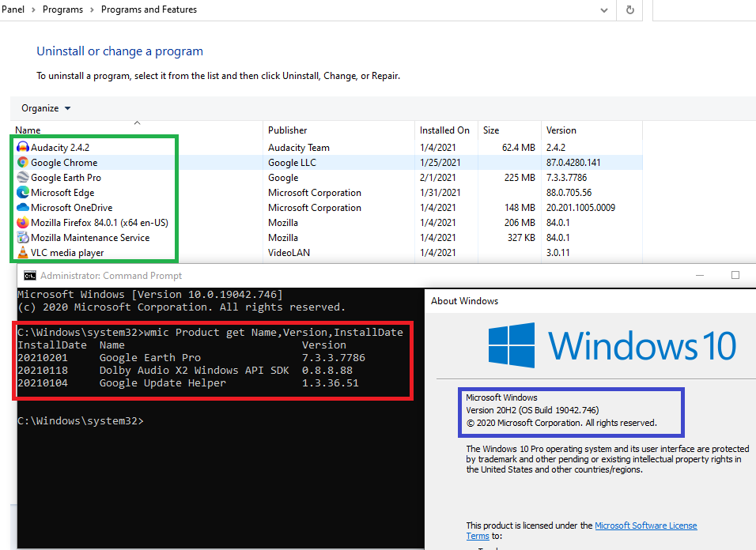The width and height of the screenshot is (756, 550).
Task: Click Programs and Features breadcrumb item
Action: point(149,9)
